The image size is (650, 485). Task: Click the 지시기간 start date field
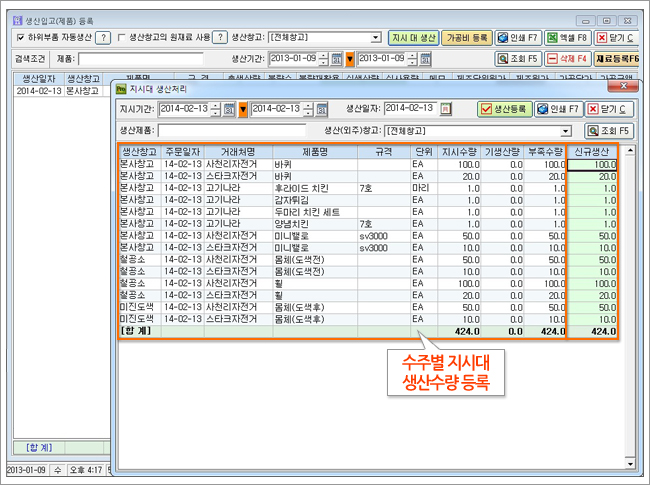click(x=184, y=109)
